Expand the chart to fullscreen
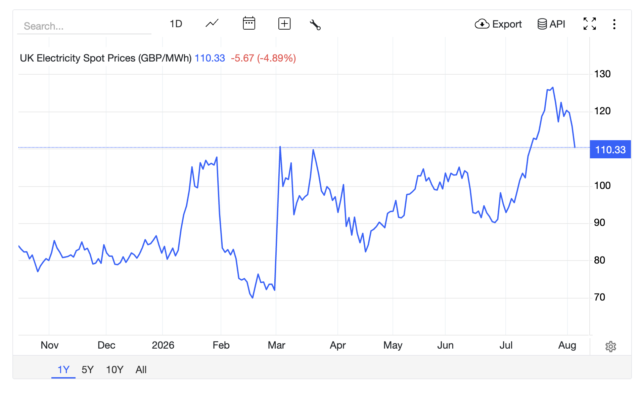640x396 pixels. tap(589, 24)
